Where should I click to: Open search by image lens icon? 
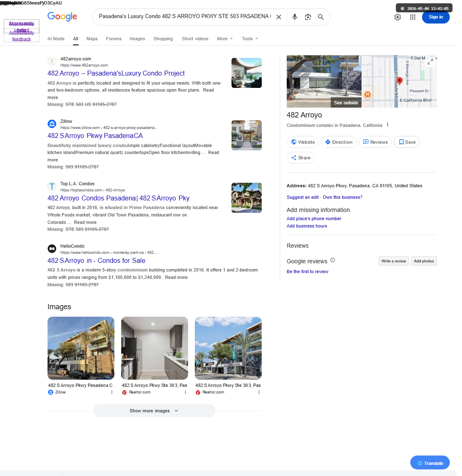click(308, 17)
